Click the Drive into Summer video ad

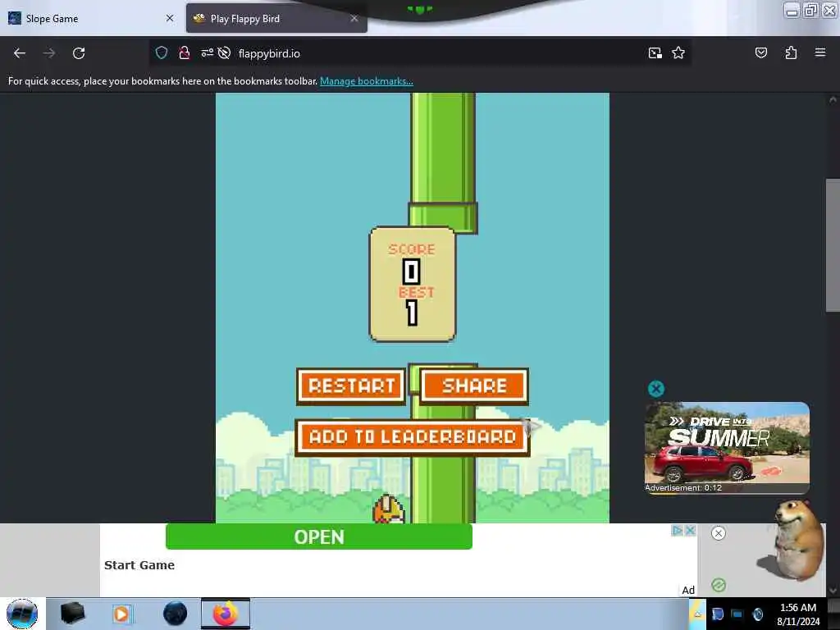click(727, 447)
